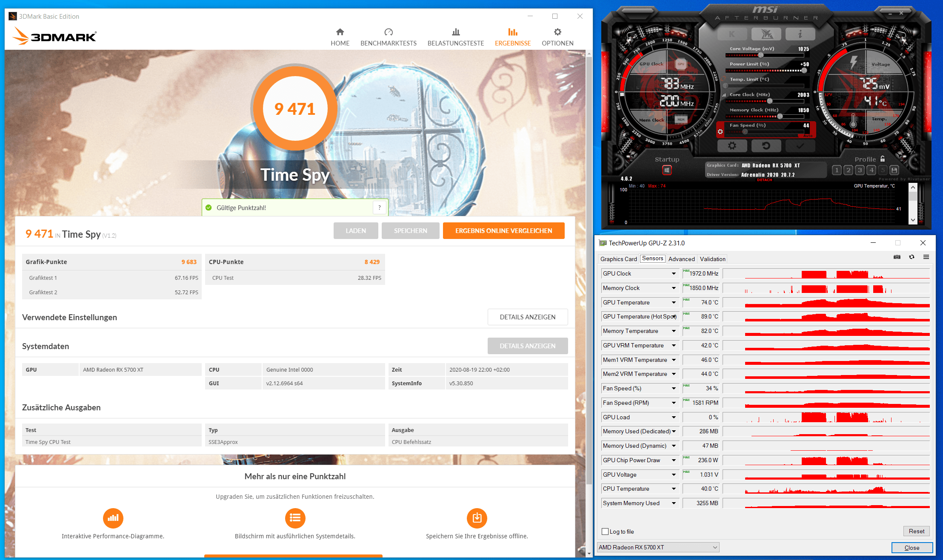Click the Afterburner graph scroll down arrow
The height and width of the screenshot is (560, 943).
tap(912, 220)
